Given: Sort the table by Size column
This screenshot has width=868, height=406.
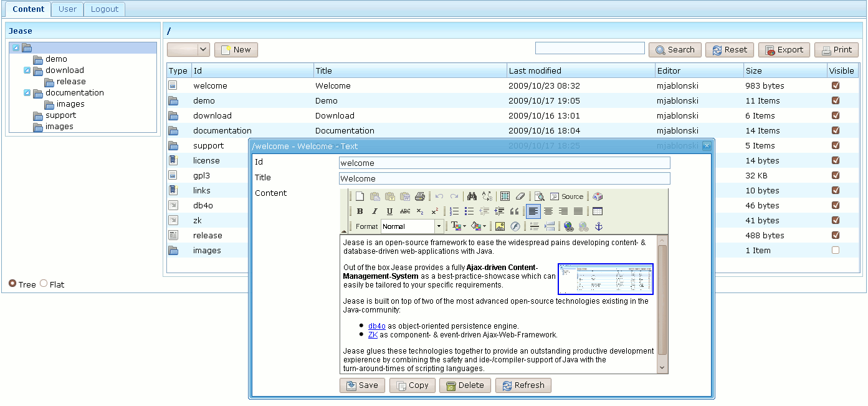Looking at the screenshot, I should pos(785,70).
